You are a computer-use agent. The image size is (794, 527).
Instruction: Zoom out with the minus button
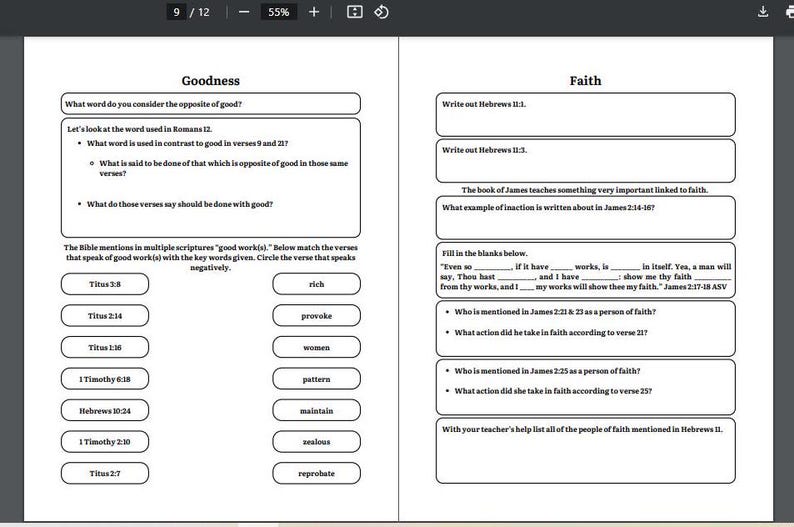tap(244, 12)
